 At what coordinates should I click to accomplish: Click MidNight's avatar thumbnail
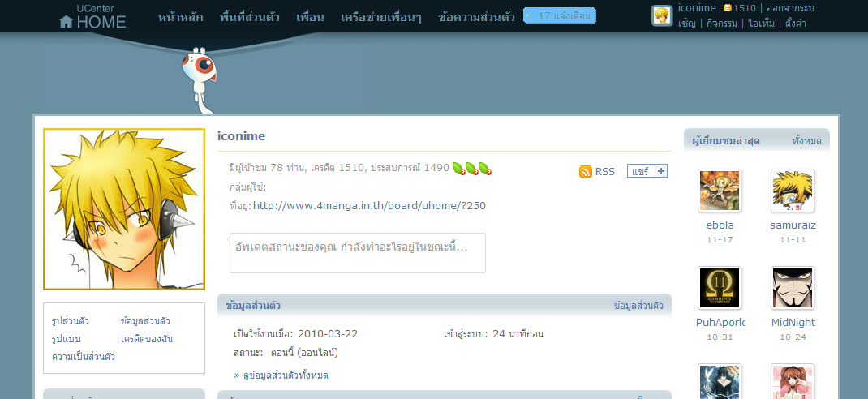click(x=793, y=288)
